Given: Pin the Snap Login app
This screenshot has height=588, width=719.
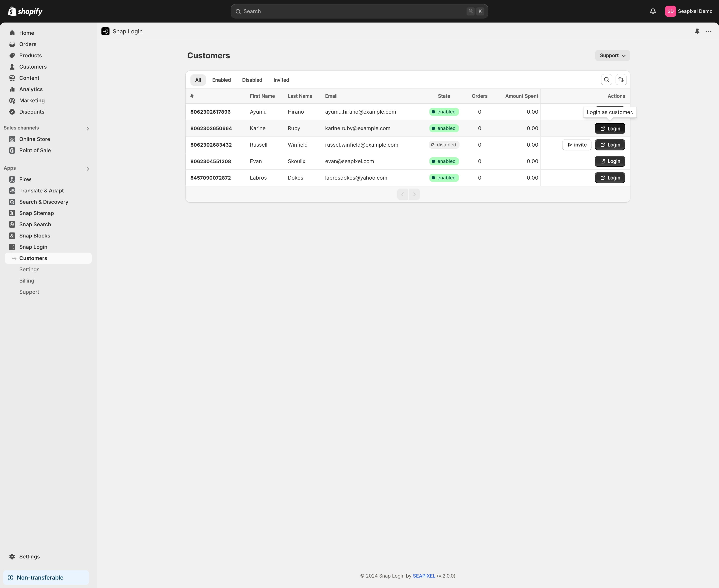Looking at the screenshot, I should tap(697, 31).
